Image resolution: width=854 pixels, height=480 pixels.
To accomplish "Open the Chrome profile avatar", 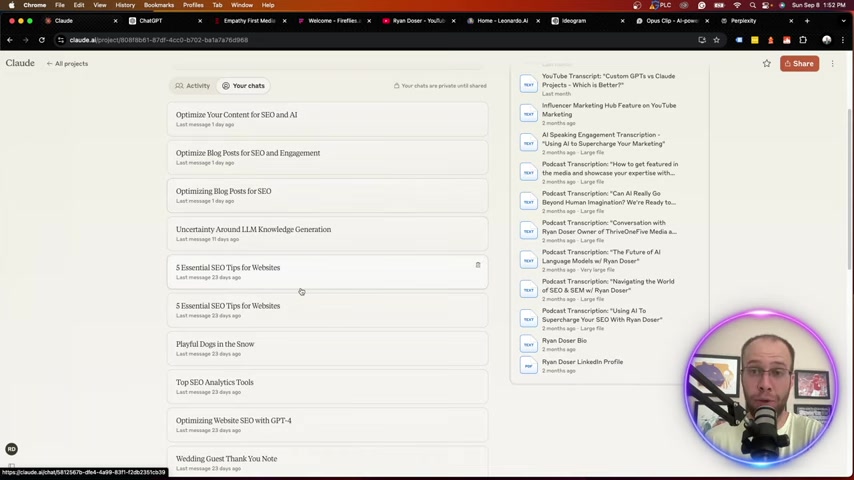I will 827,40.
